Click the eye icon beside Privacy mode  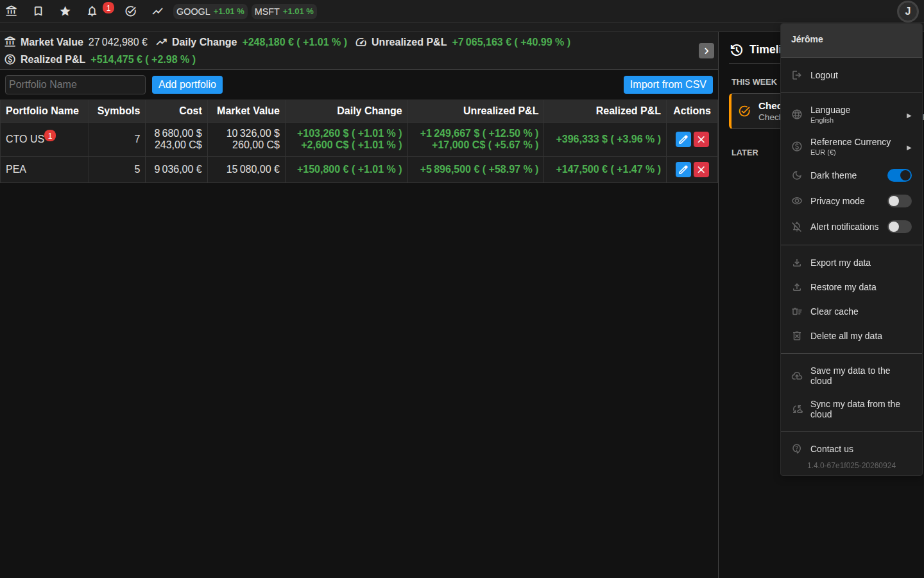click(797, 201)
